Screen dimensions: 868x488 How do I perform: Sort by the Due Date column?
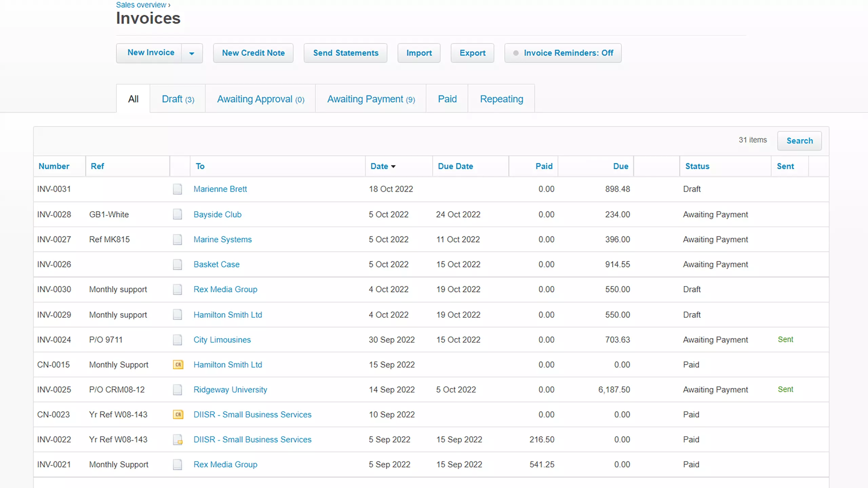tap(455, 166)
